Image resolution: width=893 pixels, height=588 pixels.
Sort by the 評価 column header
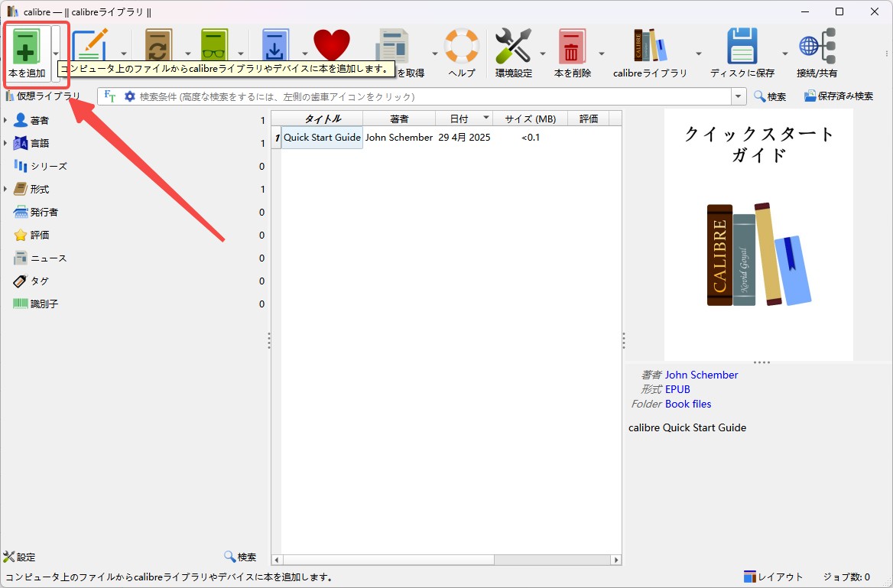[x=588, y=119]
